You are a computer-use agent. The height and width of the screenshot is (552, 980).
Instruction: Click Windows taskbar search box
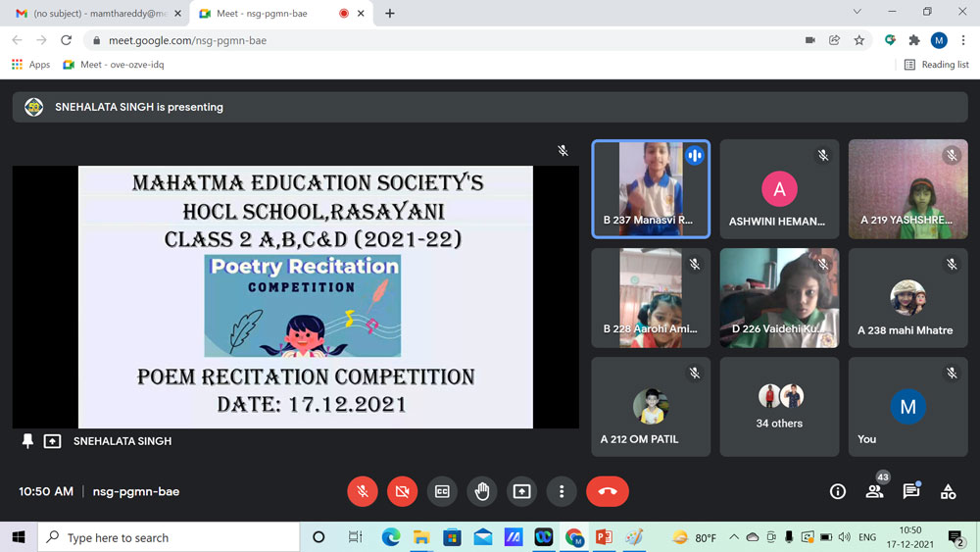[169, 537]
